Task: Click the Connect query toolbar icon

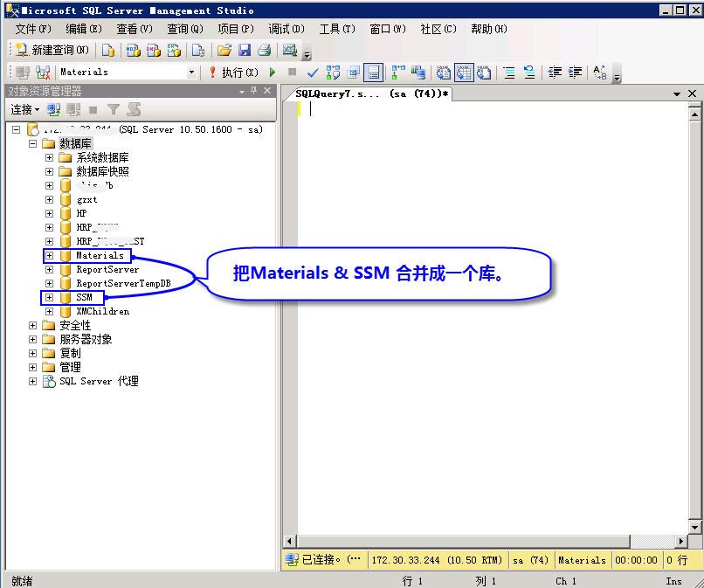Action: [23, 73]
